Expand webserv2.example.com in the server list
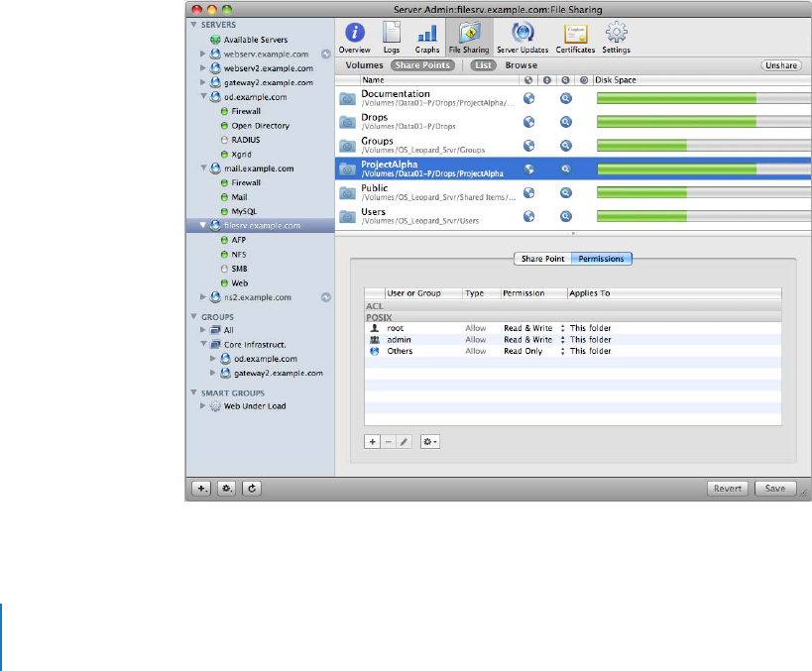This screenshot has height=671, width=812. pos(203,67)
